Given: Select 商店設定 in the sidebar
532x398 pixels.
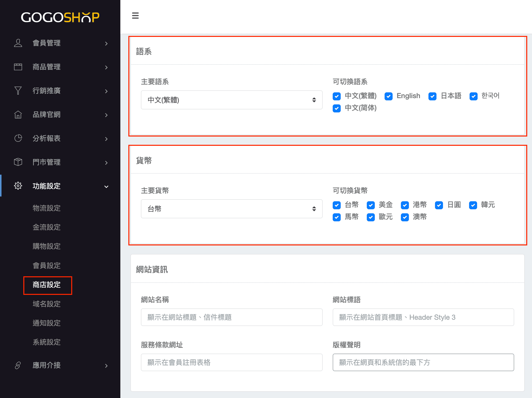Looking at the screenshot, I should (x=47, y=285).
